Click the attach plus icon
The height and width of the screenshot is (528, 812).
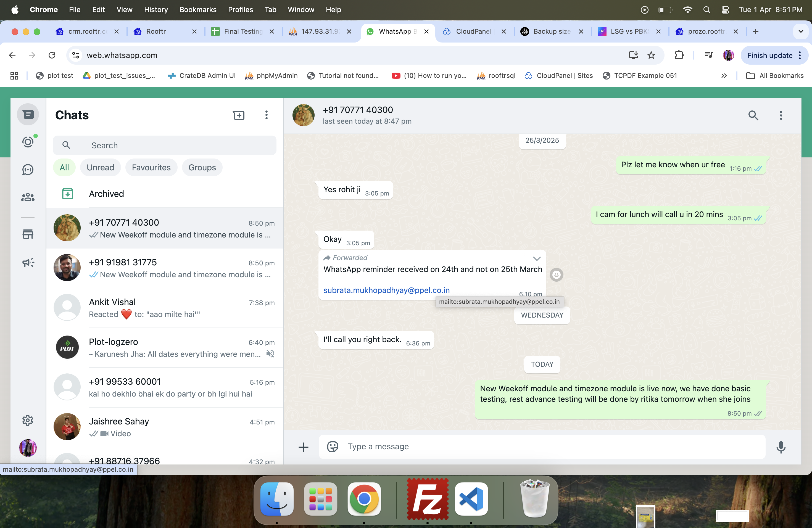[303, 447]
